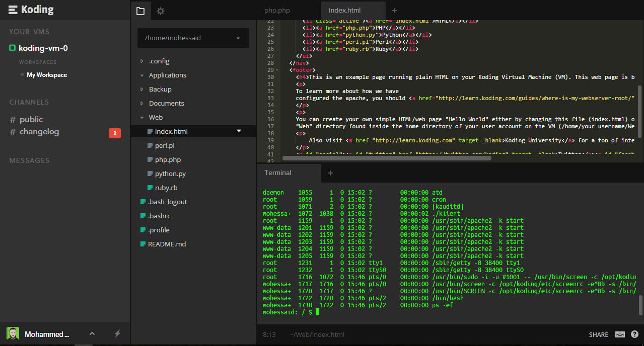Image resolution: width=644 pixels, height=346 pixels.
Task: Expand the profile menu chevron
Action: pos(92,333)
